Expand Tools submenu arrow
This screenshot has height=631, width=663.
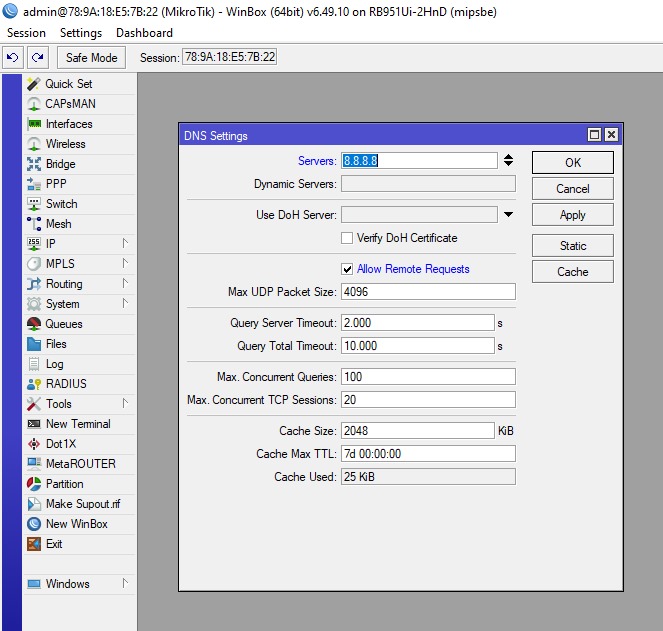click(x=125, y=403)
